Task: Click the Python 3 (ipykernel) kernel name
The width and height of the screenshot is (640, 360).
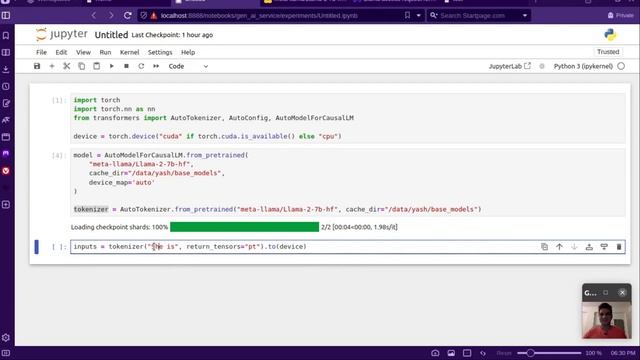Action: pos(583,66)
